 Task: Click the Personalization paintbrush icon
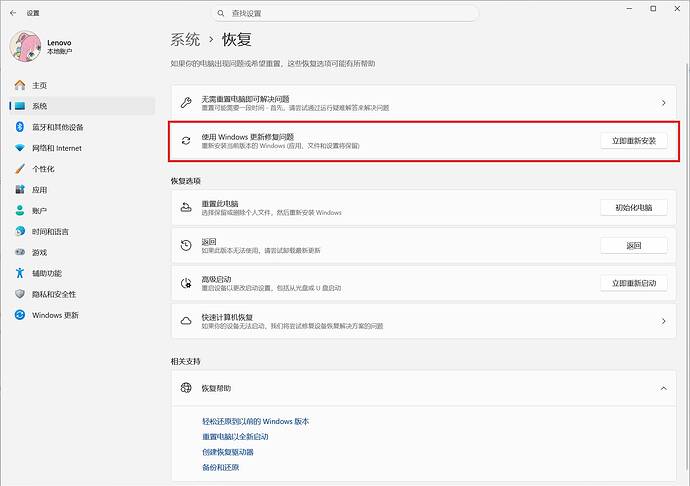point(20,169)
